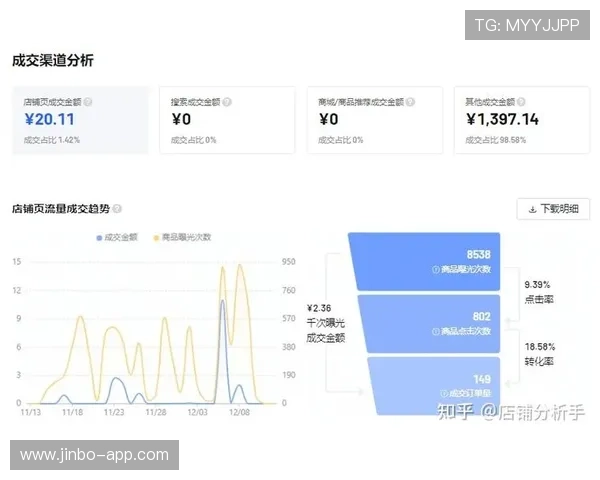
Task: Click the 11/23 date label on chart axis
Action: 114,412
